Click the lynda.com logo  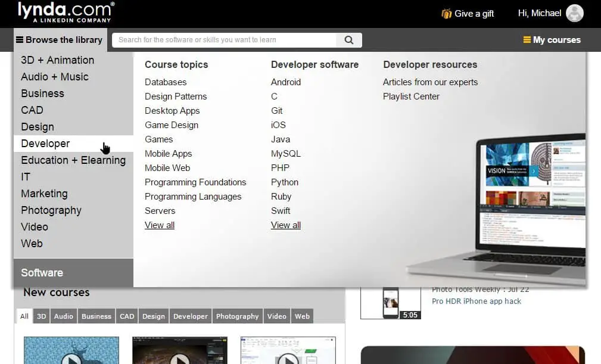[x=66, y=13]
